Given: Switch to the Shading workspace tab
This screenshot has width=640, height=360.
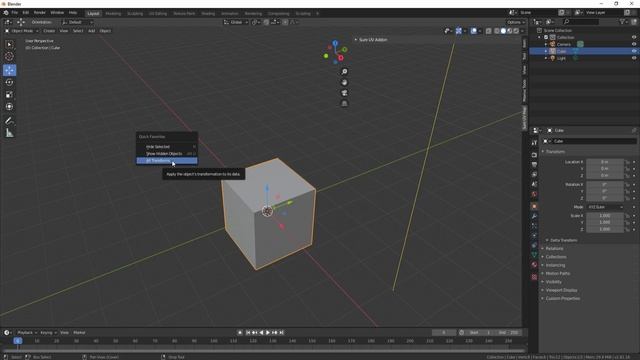Looking at the screenshot, I should coord(208,13).
